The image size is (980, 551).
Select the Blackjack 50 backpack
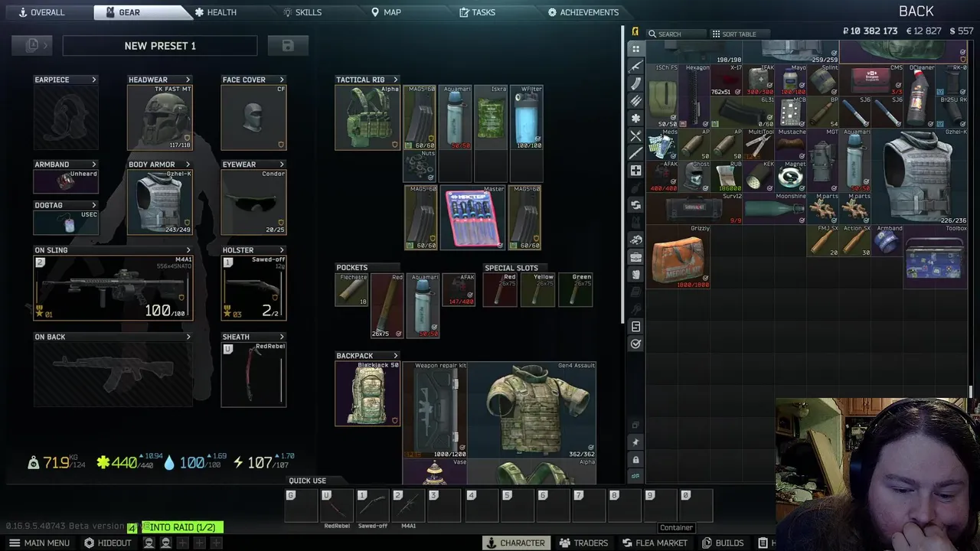(x=367, y=393)
